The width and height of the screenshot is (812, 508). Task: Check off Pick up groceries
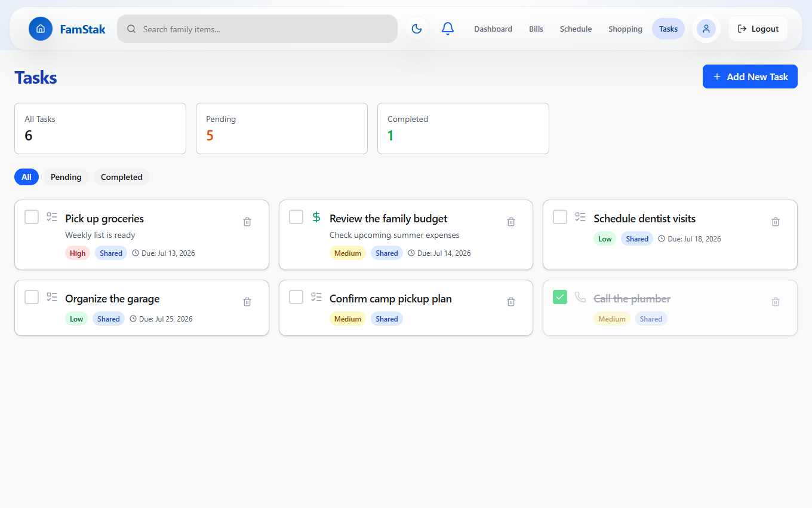[x=32, y=217]
